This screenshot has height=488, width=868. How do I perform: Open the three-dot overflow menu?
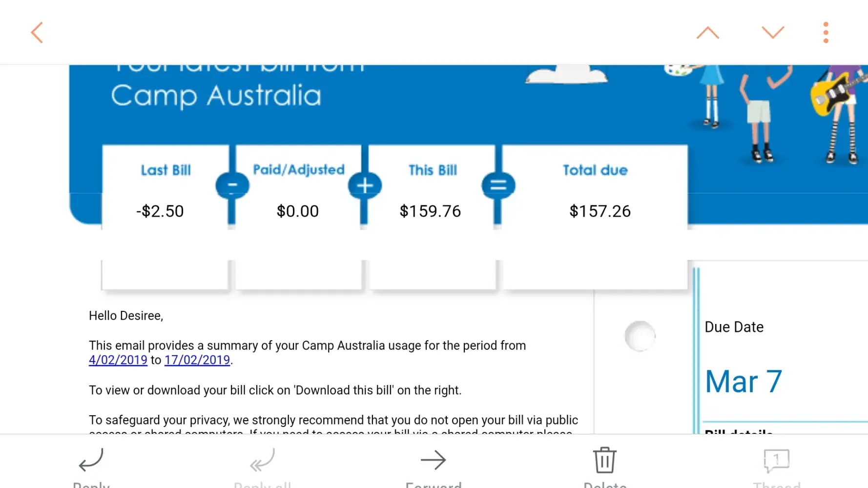pyautogui.click(x=826, y=33)
